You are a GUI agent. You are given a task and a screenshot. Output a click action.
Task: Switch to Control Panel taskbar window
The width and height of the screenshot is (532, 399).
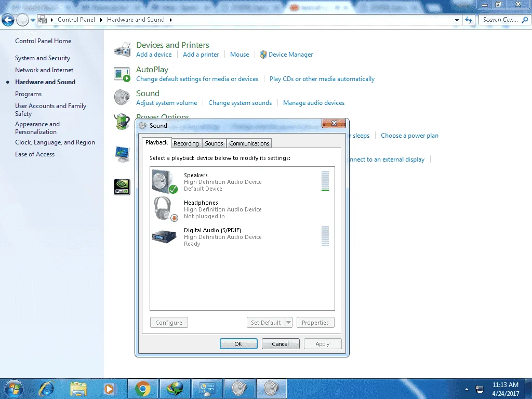click(x=207, y=389)
